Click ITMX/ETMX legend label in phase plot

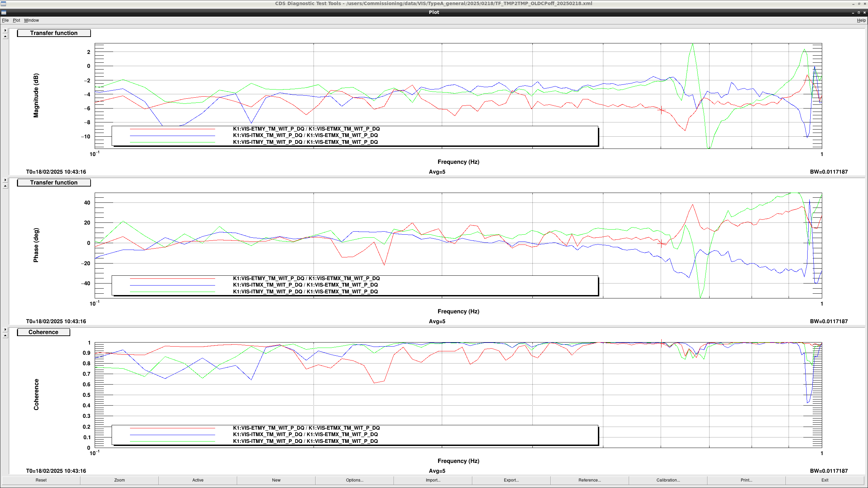305,285
